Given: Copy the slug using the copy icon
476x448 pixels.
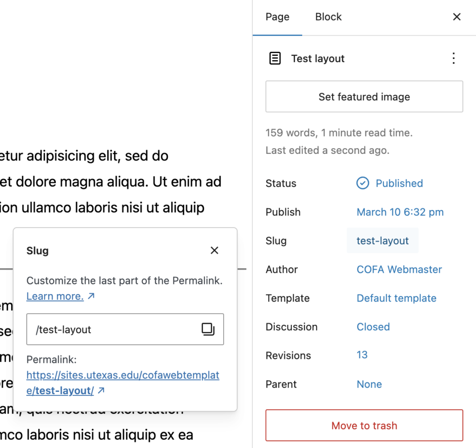Looking at the screenshot, I should [208, 329].
